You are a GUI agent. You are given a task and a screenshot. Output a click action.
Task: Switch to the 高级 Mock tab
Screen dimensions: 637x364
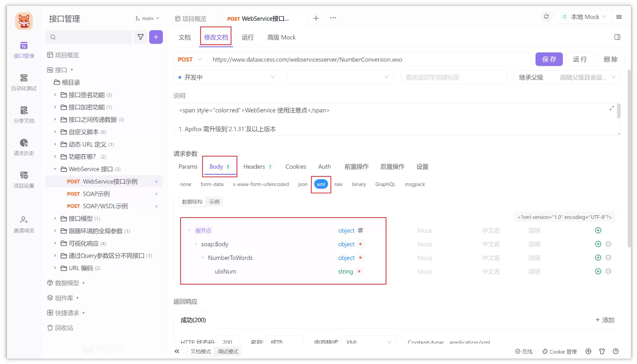point(281,37)
